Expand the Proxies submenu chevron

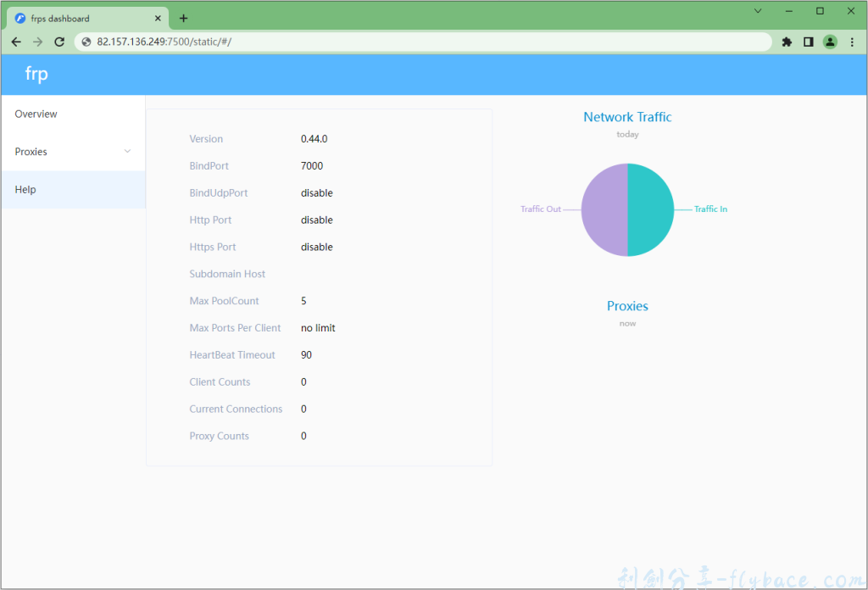128,152
